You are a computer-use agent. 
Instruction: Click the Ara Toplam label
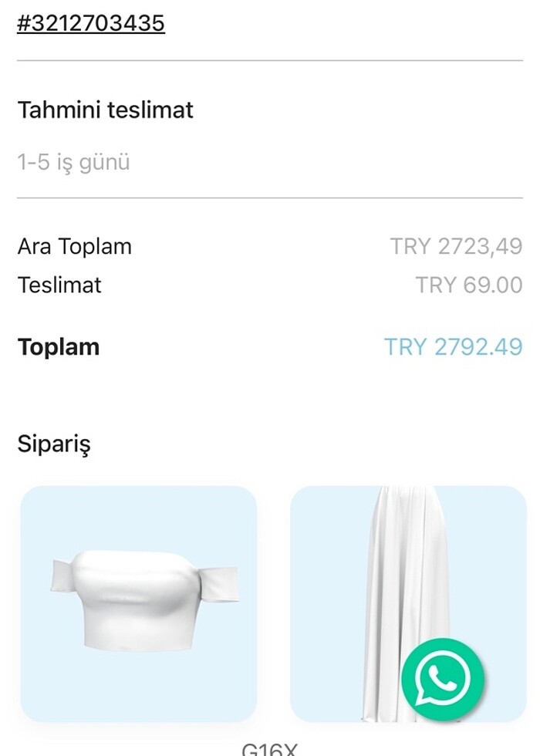pyautogui.click(x=74, y=246)
